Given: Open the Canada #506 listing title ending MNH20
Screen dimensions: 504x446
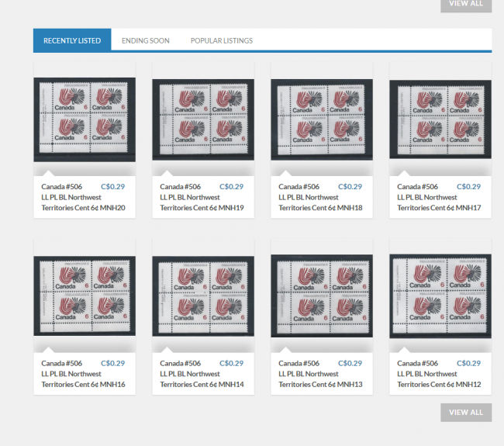Looking at the screenshot, I should pos(83,197).
